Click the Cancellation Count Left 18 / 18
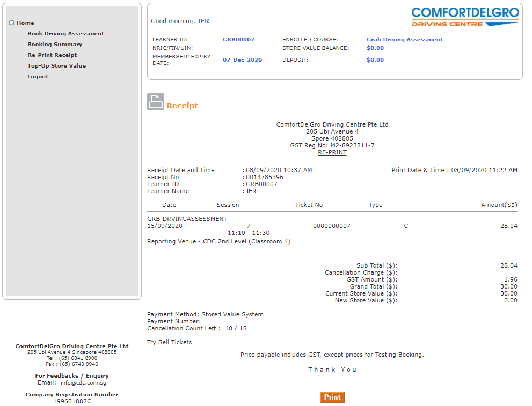Screen dimensions: 532x406 [197, 328]
